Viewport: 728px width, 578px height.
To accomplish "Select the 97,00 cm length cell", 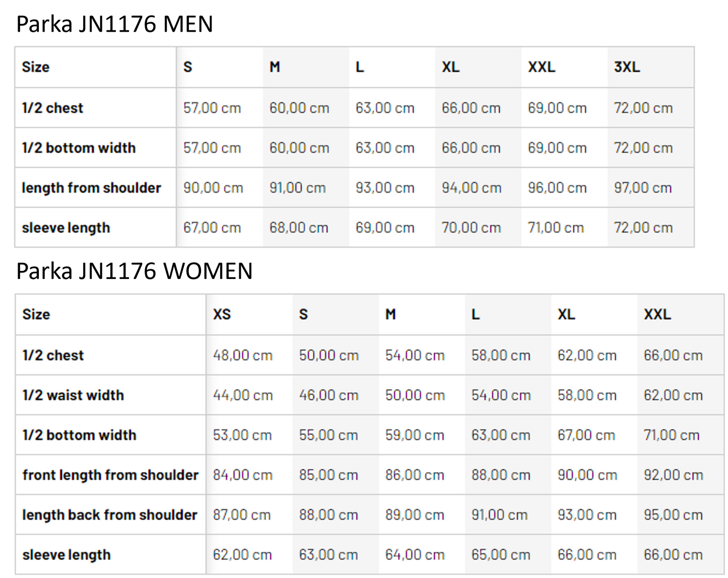I will [x=643, y=188].
